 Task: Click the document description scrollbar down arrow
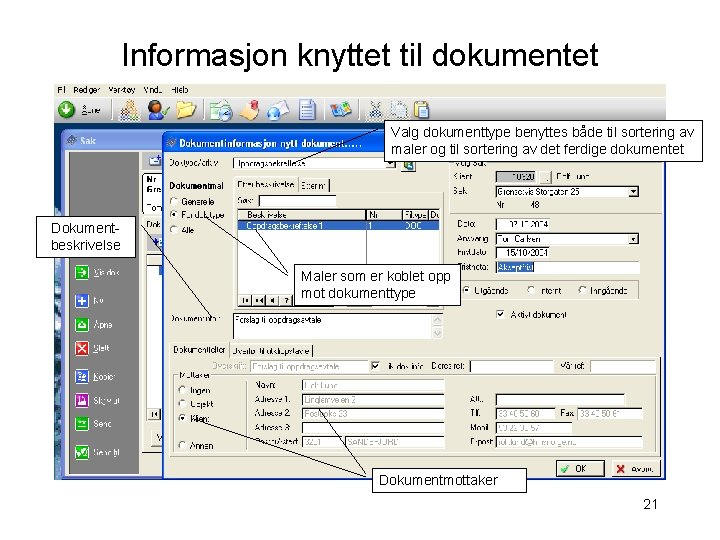tap(437, 332)
